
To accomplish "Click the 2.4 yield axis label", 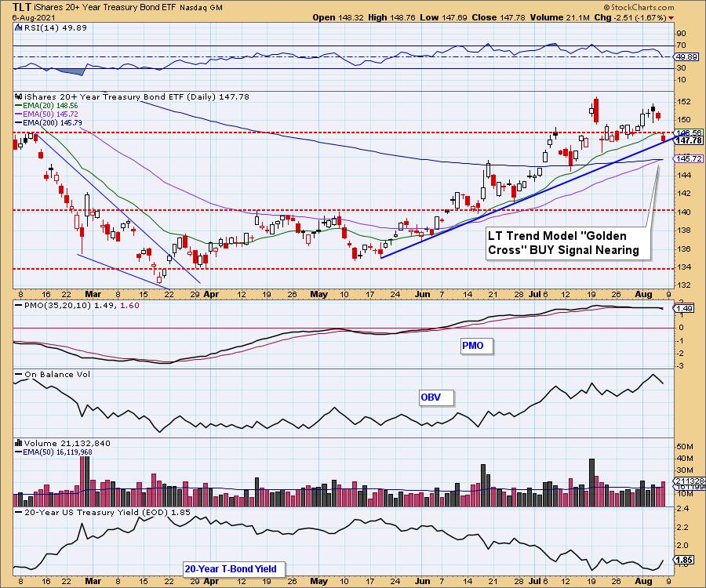I will (x=682, y=510).
